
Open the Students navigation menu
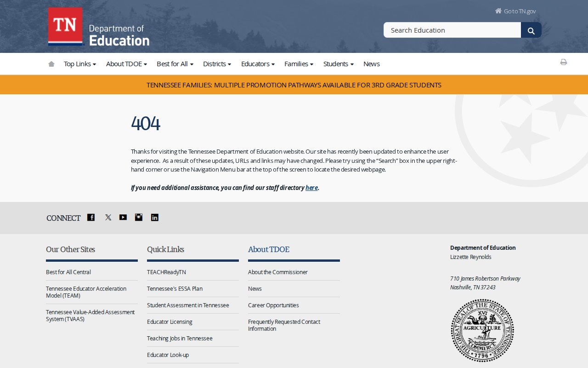[338, 64]
